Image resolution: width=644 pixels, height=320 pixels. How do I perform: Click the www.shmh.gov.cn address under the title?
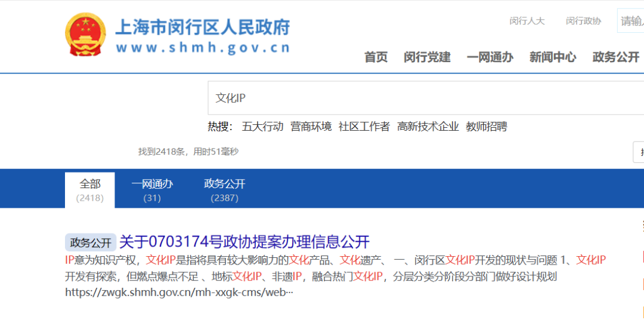pyautogui.click(x=203, y=48)
